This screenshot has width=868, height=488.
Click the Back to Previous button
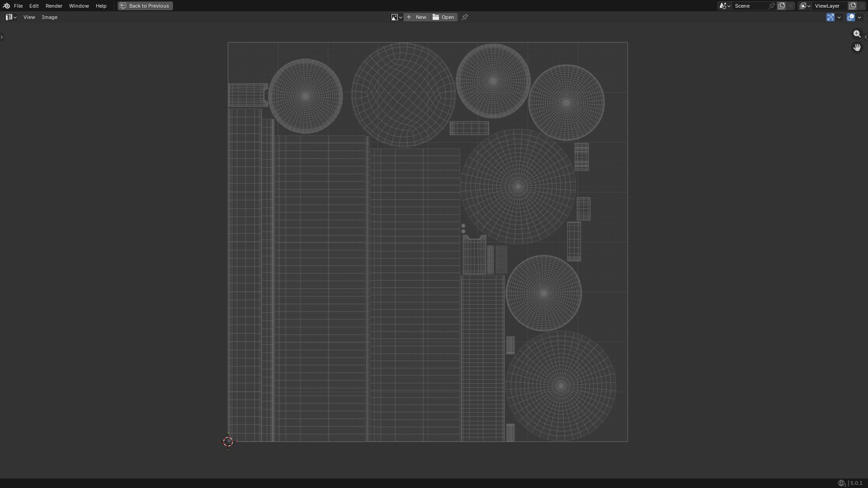(145, 6)
